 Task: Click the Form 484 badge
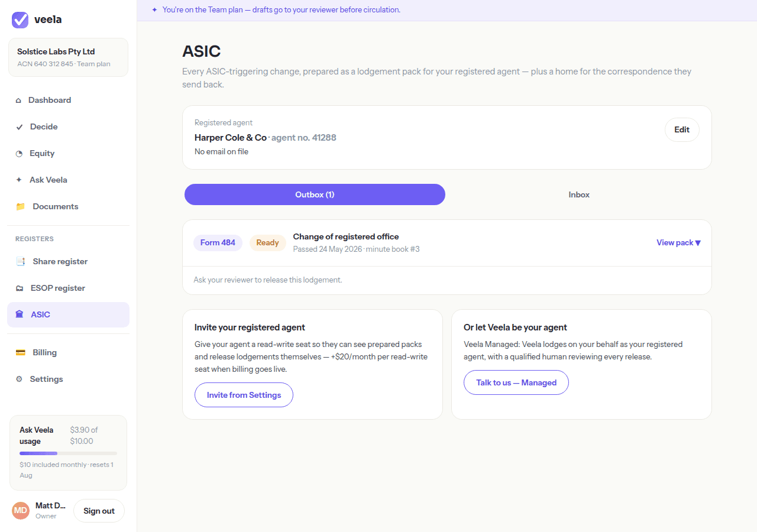(218, 243)
